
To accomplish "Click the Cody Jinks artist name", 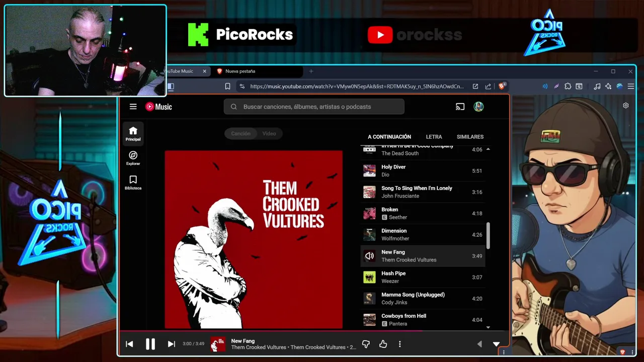I will pyautogui.click(x=394, y=303).
